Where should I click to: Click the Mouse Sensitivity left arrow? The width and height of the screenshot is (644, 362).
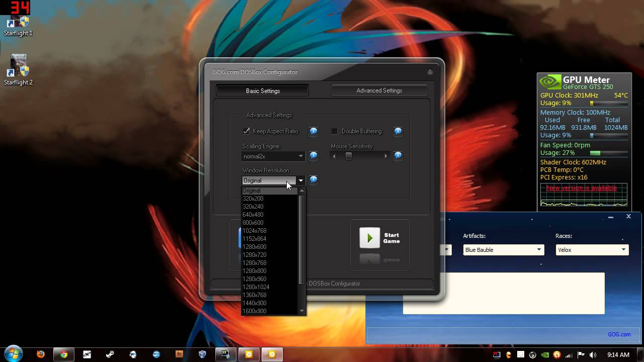tap(334, 156)
